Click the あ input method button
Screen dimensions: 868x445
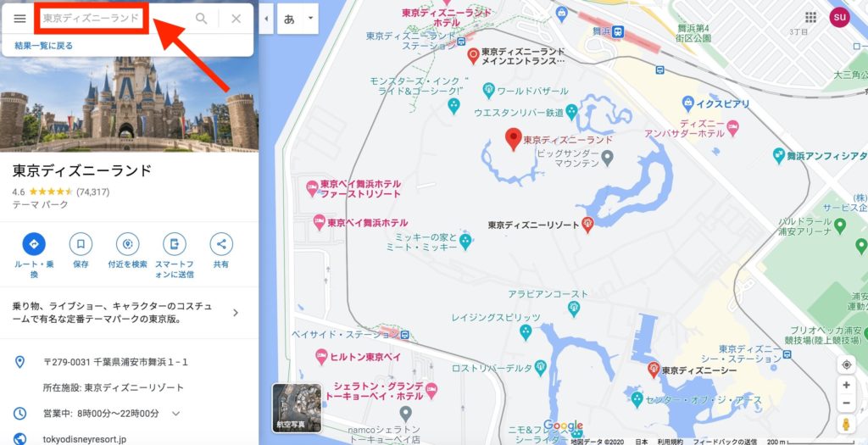click(289, 19)
